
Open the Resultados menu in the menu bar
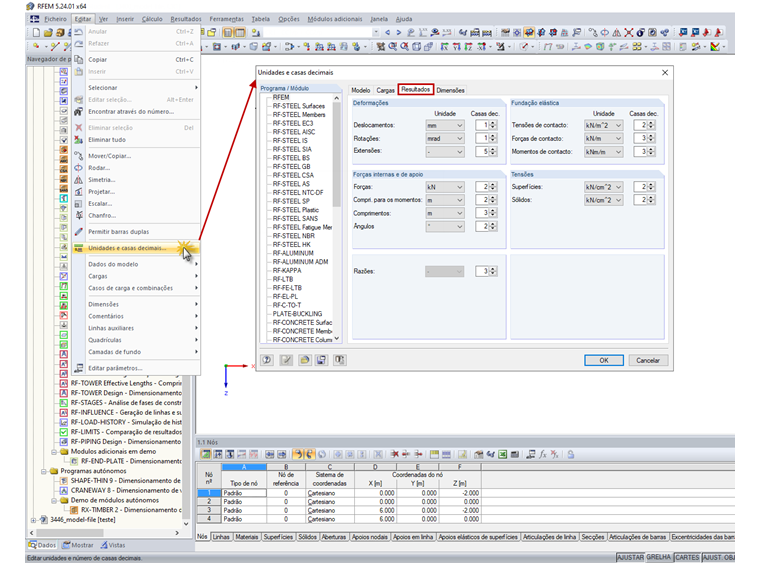click(186, 19)
